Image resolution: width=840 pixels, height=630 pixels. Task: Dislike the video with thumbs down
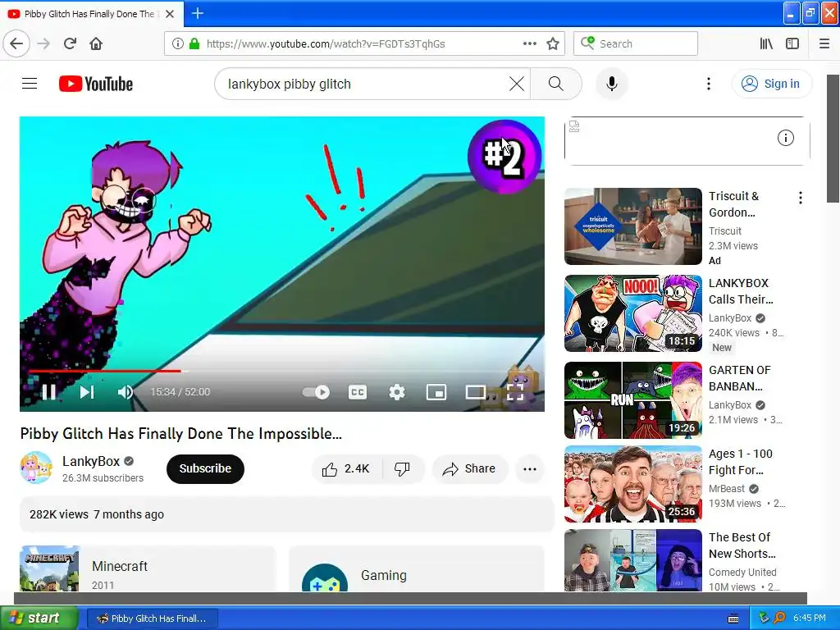click(402, 468)
